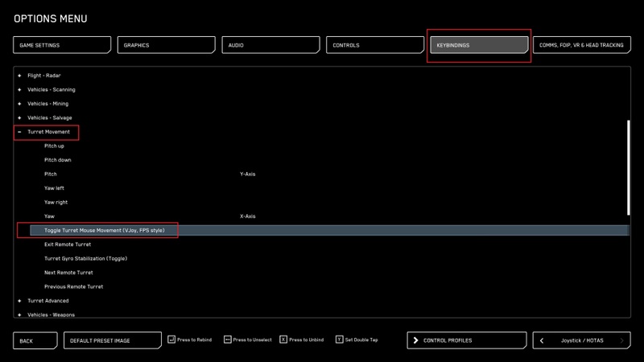The width and height of the screenshot is (644, 362).
Task: Collapse the Turret Movement category
Action: coord(19,132)
